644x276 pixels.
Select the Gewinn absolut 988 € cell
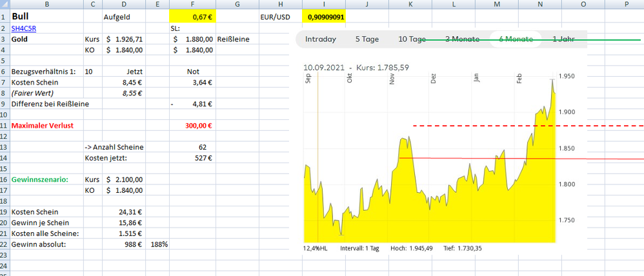coord(125,244)
